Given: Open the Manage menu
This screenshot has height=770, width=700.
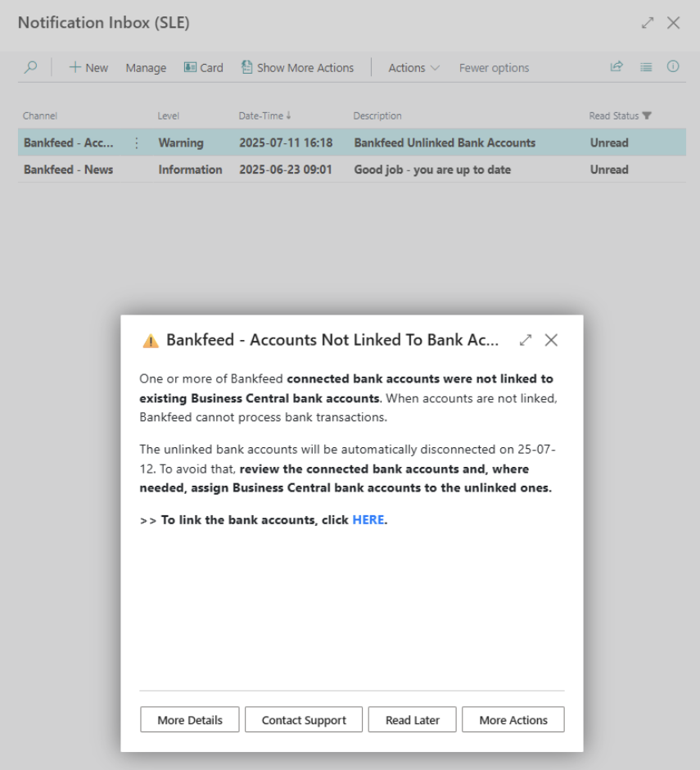Looking at the screenshot, I should pyautogui.click(x=146, y=68).
